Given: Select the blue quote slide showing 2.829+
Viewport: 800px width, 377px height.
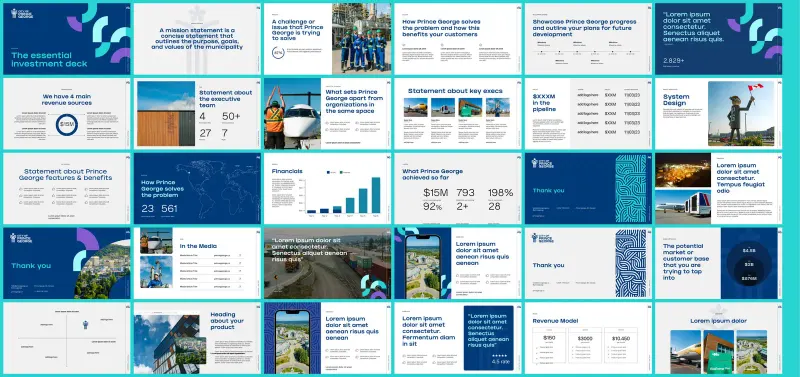Looking at the screenshot, I should click(x=718, y=39).
